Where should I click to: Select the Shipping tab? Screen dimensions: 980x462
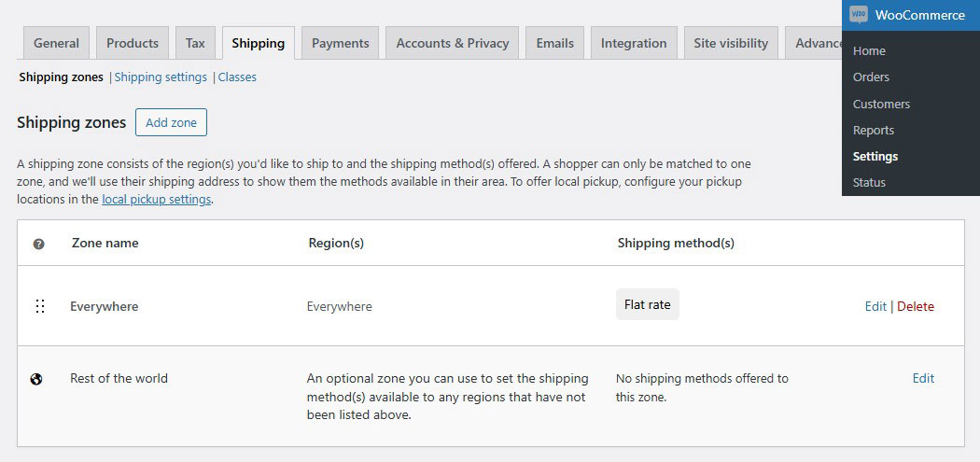coord(259,43)
